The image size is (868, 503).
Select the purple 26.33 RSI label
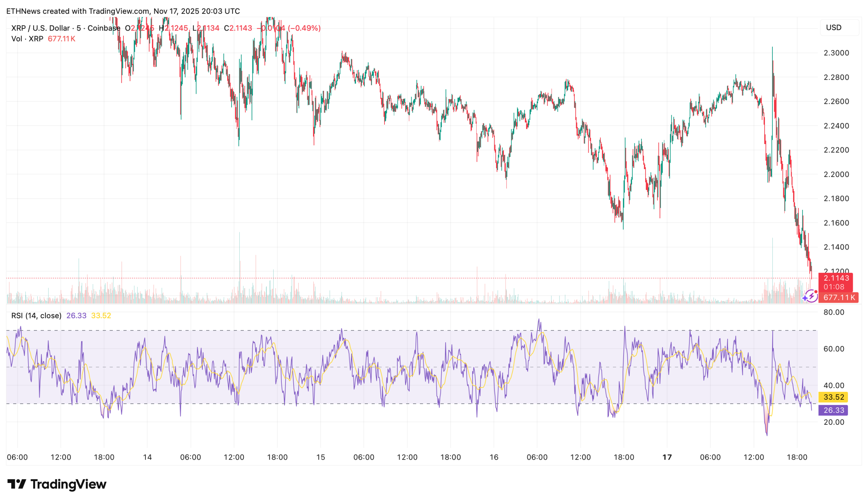click(x=833, y=410)
